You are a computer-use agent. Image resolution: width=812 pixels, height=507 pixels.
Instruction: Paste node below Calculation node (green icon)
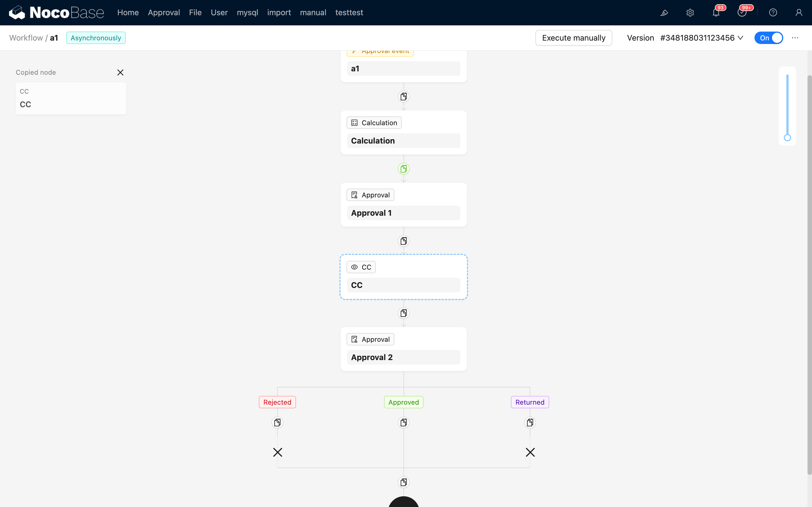click(404, 169)
